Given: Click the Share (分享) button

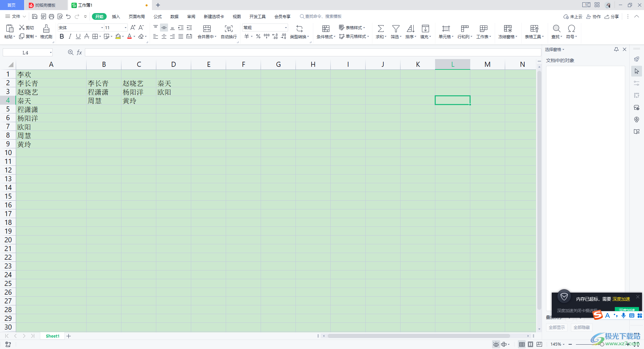Looking at the screenshot, I should point(612,16).
